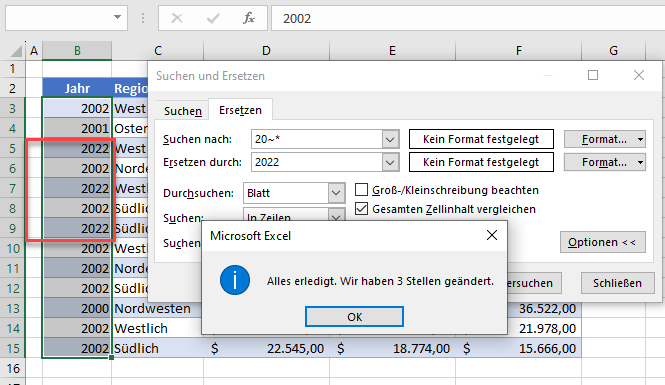
Task: Click the formula bar resize dots handle
Action: (x=143, y=18)
